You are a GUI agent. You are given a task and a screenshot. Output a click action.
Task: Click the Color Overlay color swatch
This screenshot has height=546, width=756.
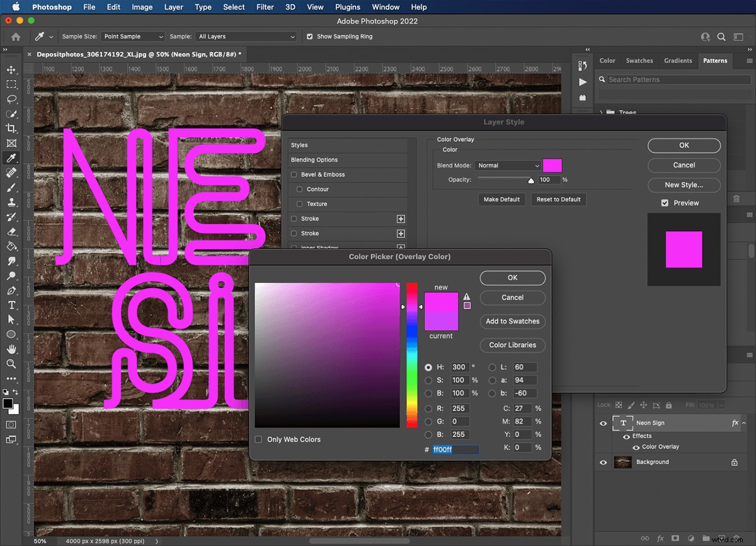tap(552, 165)
